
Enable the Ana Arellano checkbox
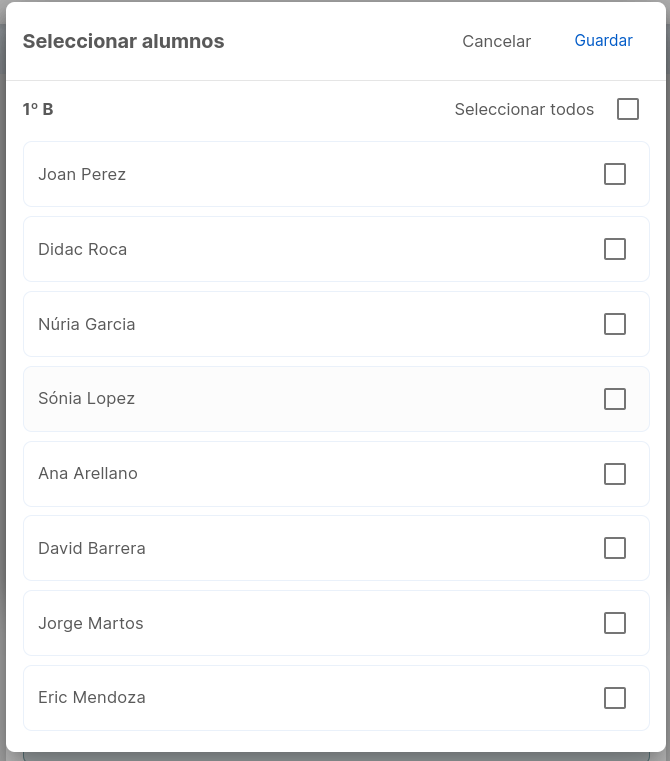(615, 474)
